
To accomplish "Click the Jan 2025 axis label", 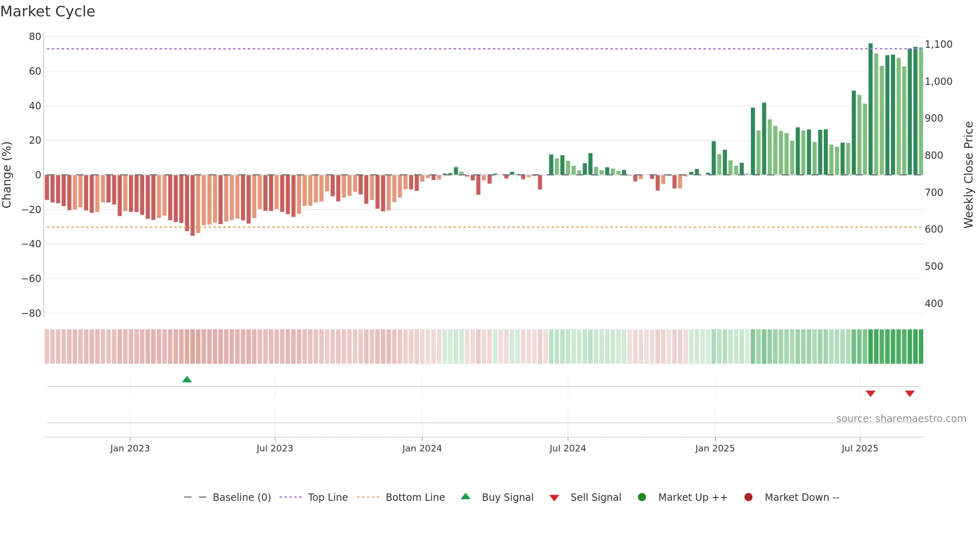I will coord(715,449).
